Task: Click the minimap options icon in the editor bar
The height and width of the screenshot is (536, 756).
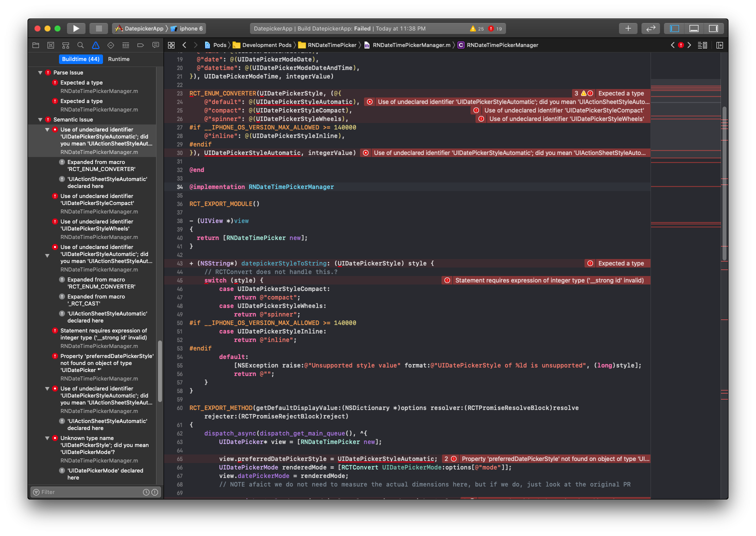Action: [x=702, y=44]
